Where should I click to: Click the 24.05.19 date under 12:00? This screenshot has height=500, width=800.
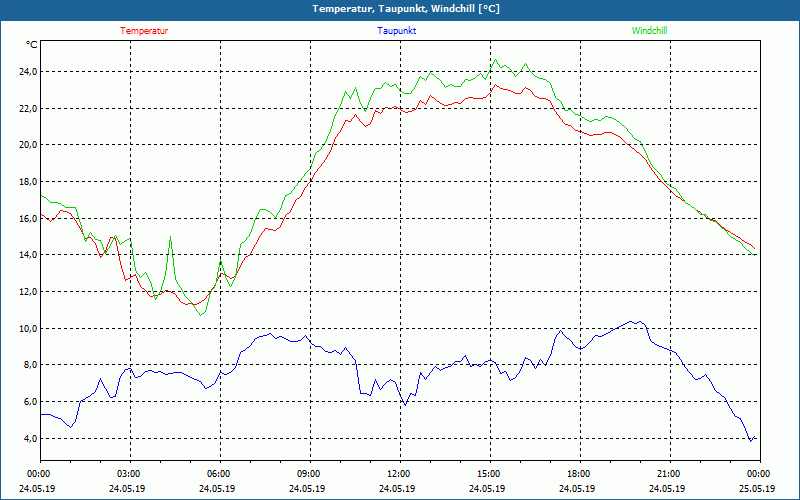(x=397, y=488)
